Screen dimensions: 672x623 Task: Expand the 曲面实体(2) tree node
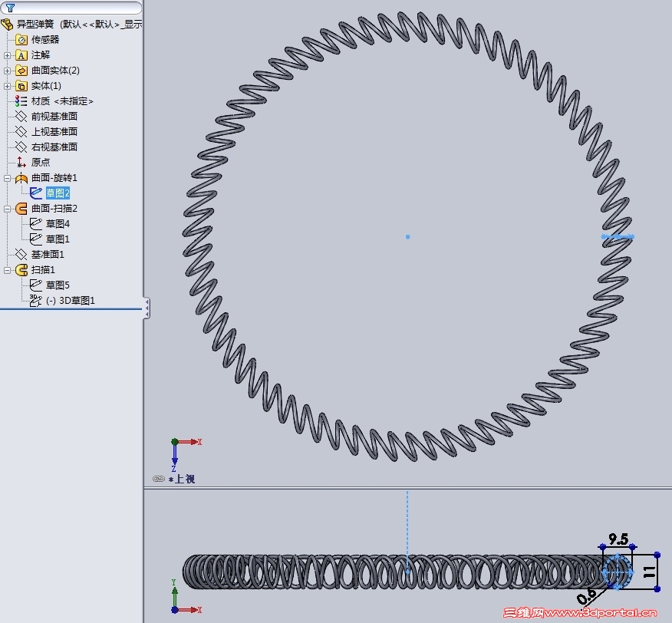coord(7,71)
